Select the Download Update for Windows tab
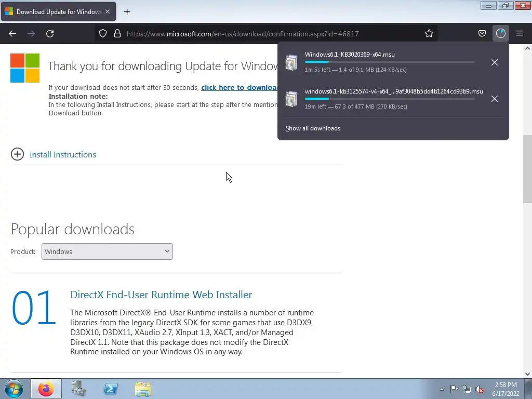Image resolution: width=532 pixels, height=399 pixels. (x=58, y=11)
